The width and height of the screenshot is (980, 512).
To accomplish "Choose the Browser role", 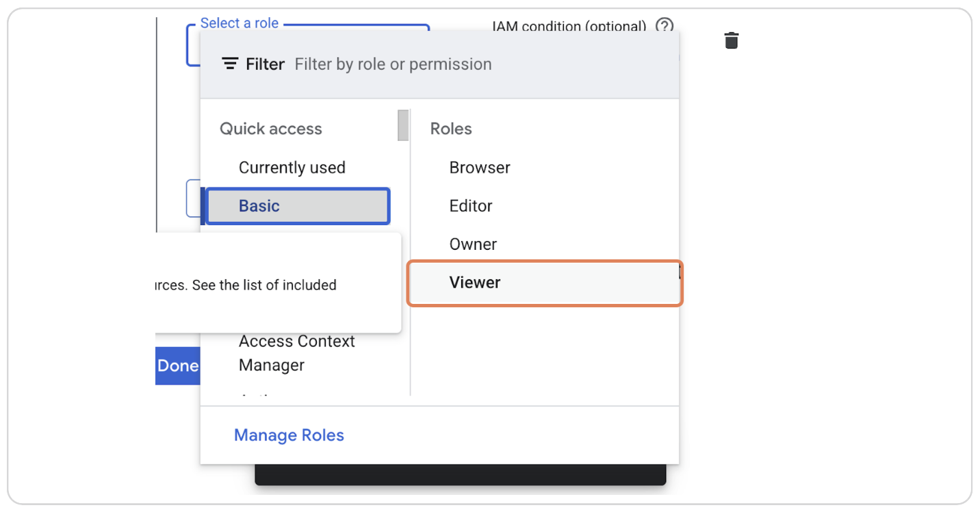I will 479,167.
